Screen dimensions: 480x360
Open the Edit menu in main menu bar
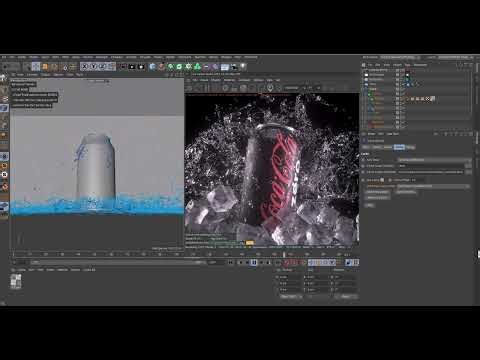12,57
